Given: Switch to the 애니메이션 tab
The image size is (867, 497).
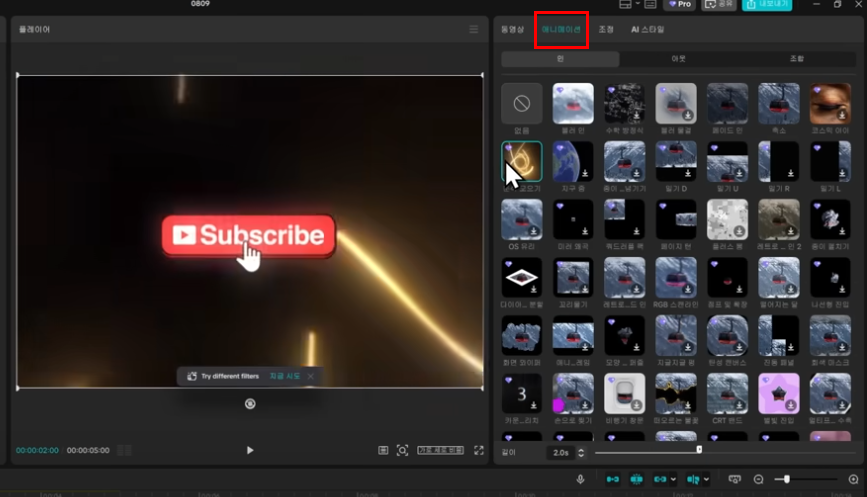Looking at the screenshot, I should coord(561,29).
